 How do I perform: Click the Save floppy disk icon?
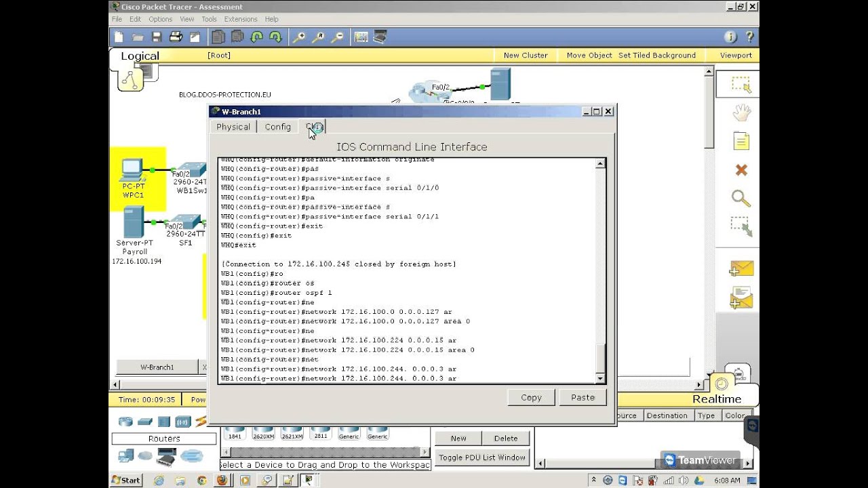click(157, 37)
